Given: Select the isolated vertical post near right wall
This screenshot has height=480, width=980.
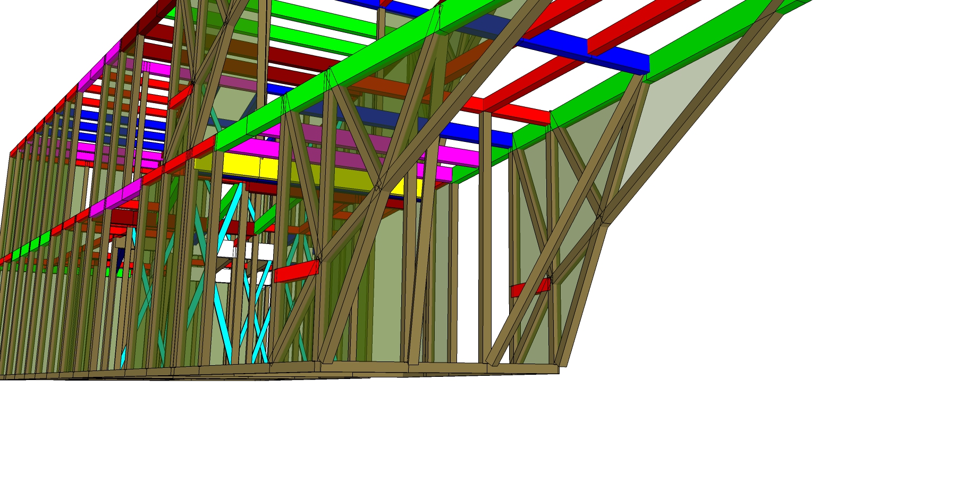Looking at the screenshot, I should (x=485, y=239).
